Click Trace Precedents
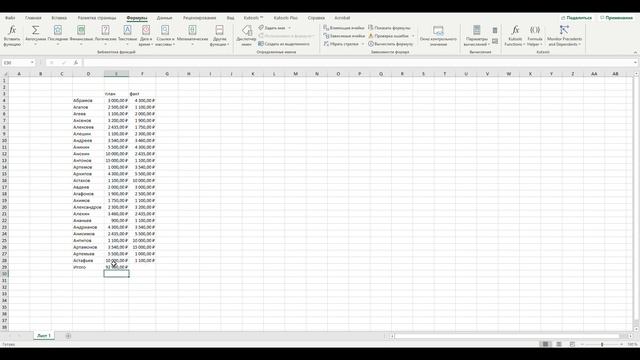The height and width of the screenshot is (360, 640). (344, 28)
